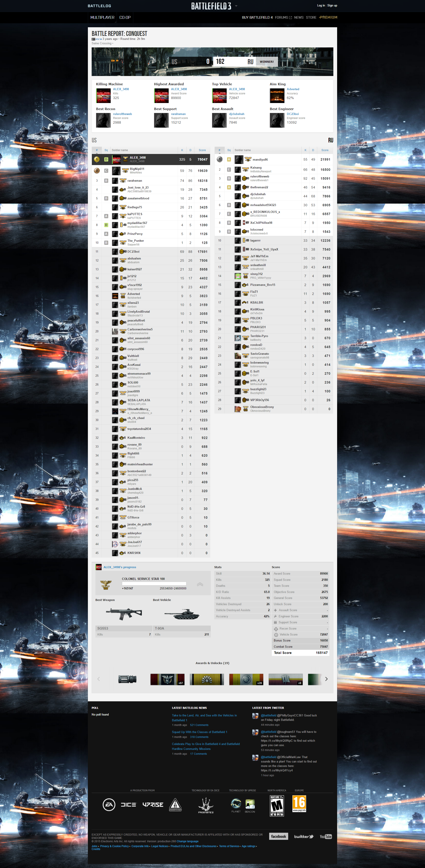Click the Log in link
Screen dimensions: 425x868
click(x=321, y=5)
